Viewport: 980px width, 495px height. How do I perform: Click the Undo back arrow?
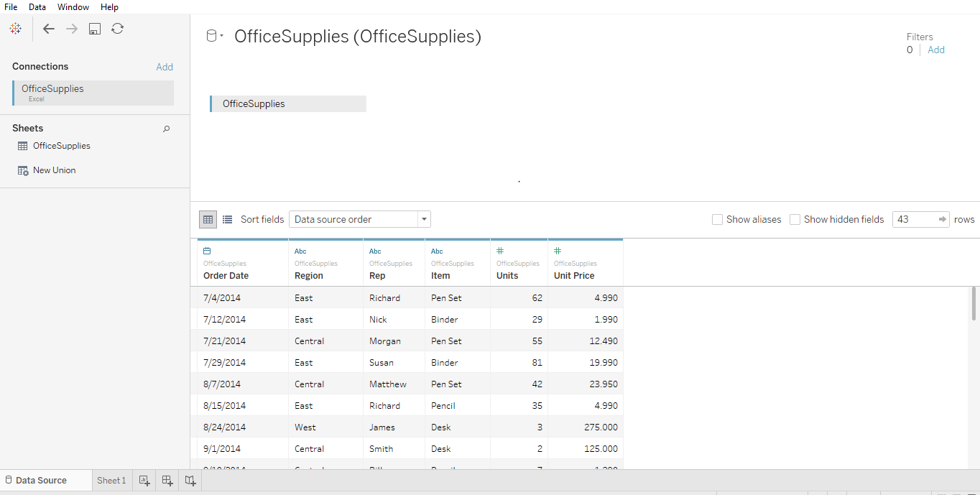tap(48, 29)
